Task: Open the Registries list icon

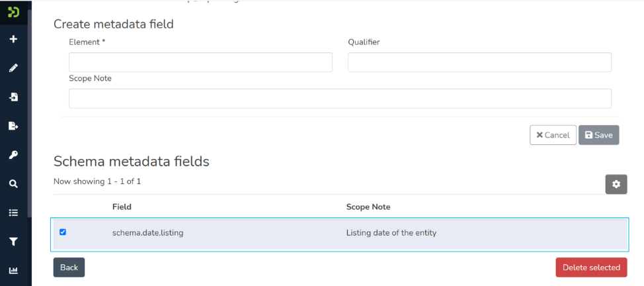Action: 13,213
